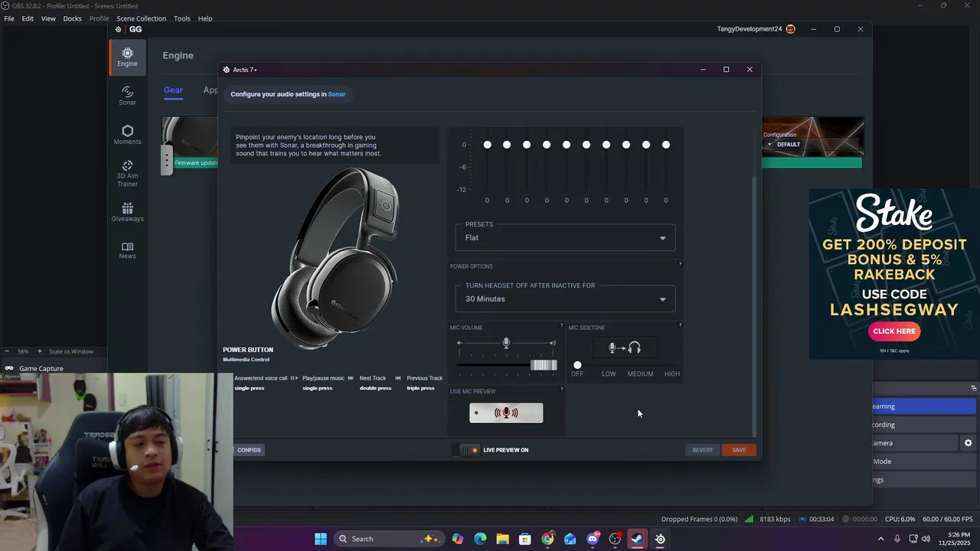Image resolution: width=980 pixels, height=551 pixels.
Task: Set mic sidetone to MEDIUM
Action: [x=640, y=373]
